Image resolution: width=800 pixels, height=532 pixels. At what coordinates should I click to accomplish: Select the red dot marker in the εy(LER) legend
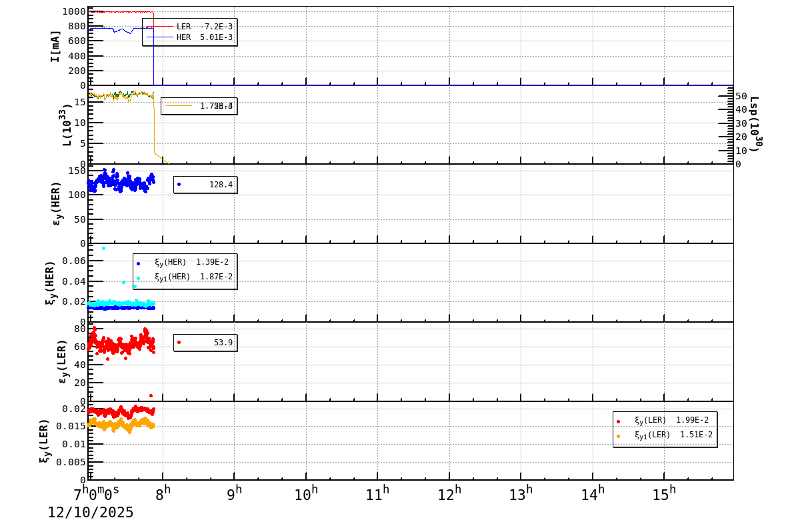coord(179,343)
